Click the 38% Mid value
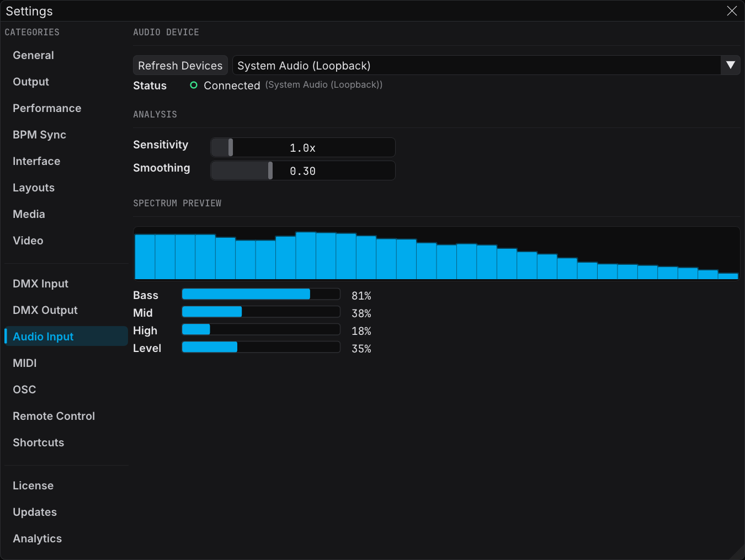The image size is (745, 560). (361, 313)
